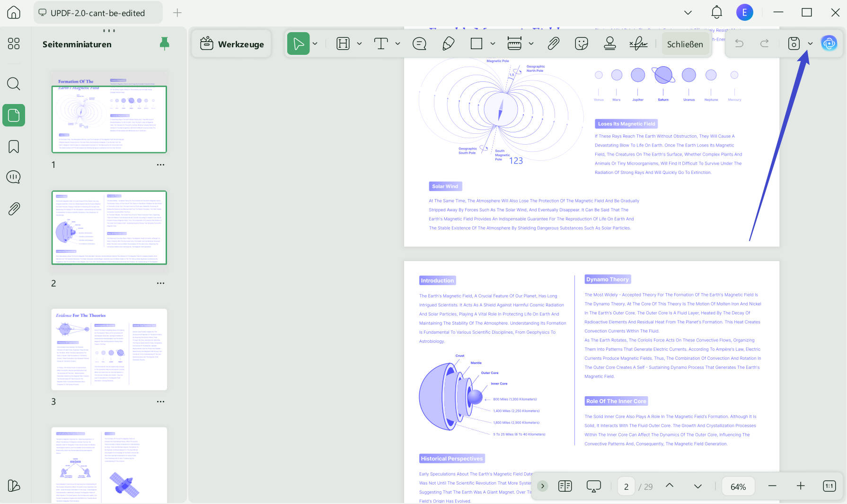This screenshot has width=847, height=504.
Task: Open the attachments sidebar paperclip icon
Action: click(x=14, y=209)
